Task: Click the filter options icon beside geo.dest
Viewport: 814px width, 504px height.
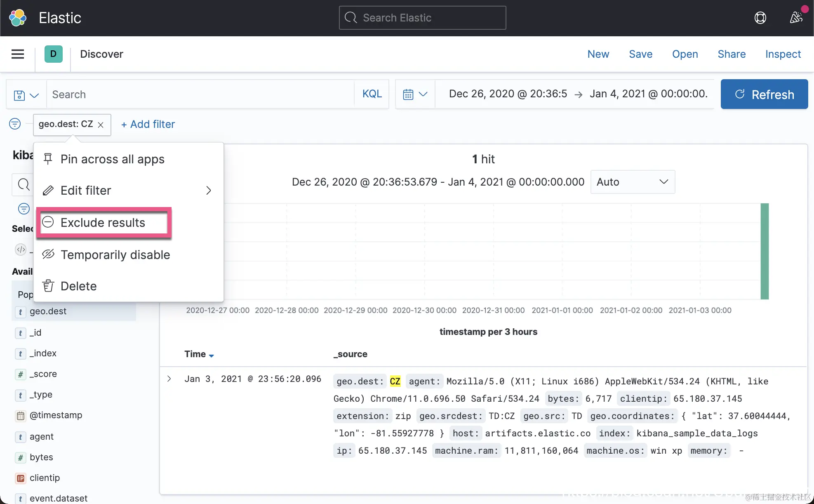Action: pos(15,124)
